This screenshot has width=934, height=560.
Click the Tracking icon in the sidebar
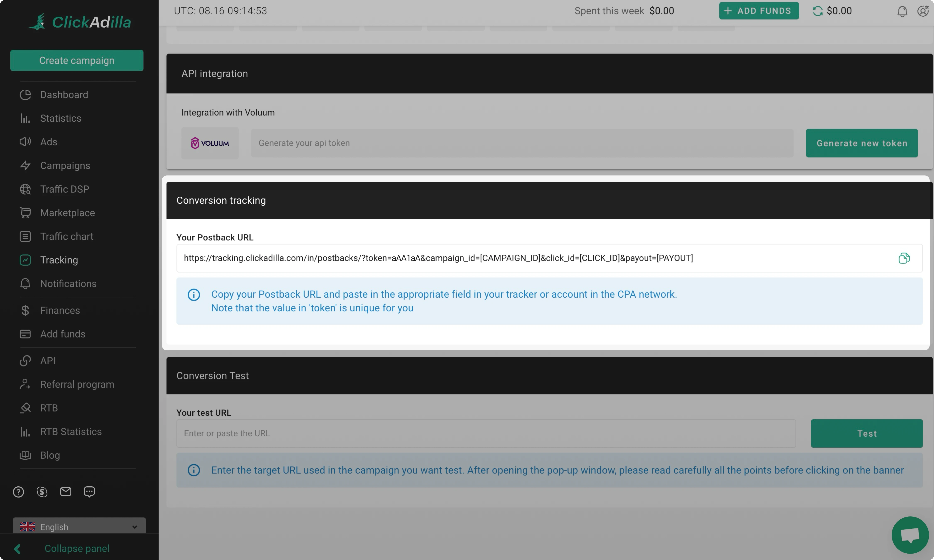(25, 260)
